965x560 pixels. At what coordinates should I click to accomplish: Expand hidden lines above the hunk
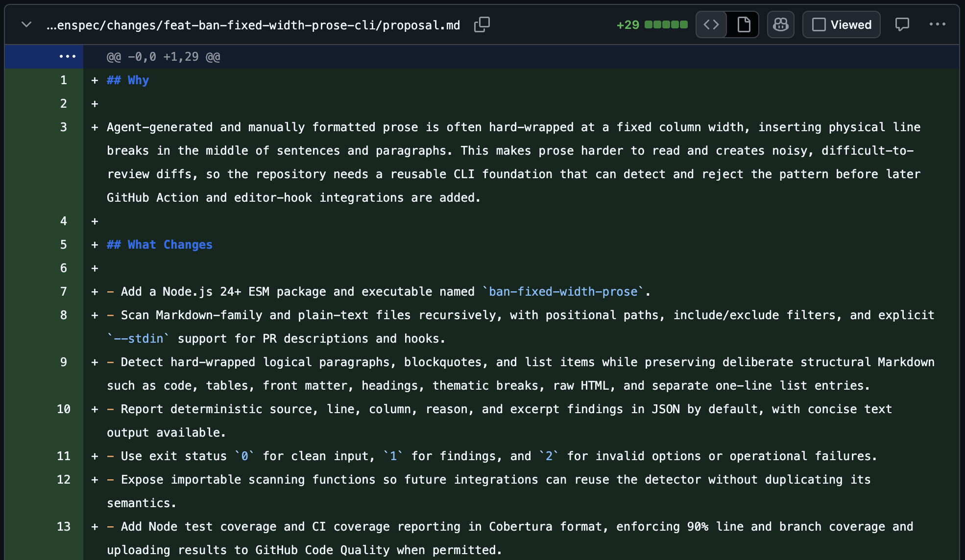[68, 57]
